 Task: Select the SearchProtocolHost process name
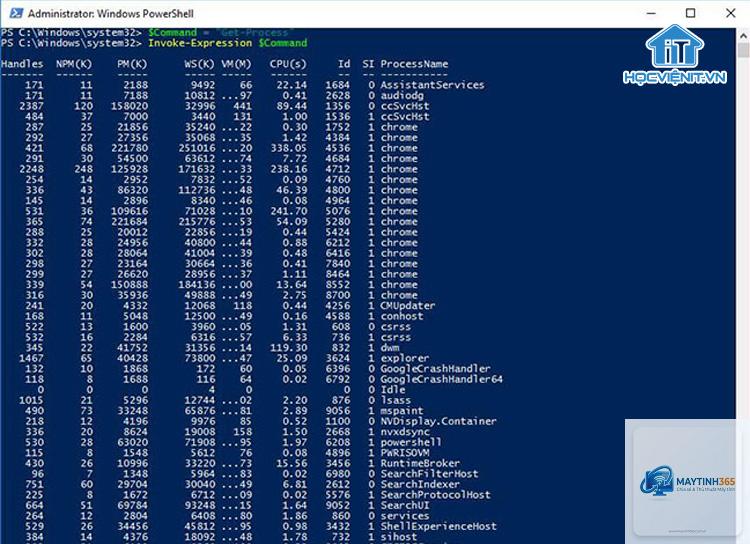point(435,495)
